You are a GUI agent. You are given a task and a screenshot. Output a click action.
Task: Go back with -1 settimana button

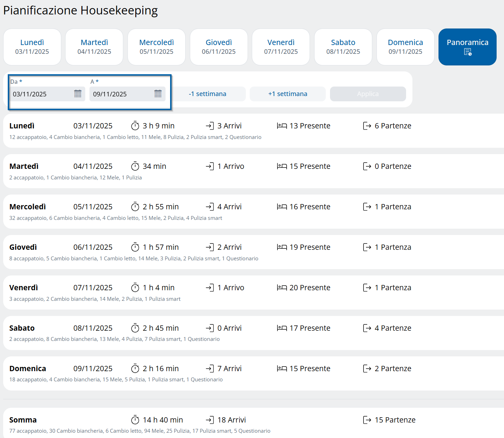tap(207, 94)
